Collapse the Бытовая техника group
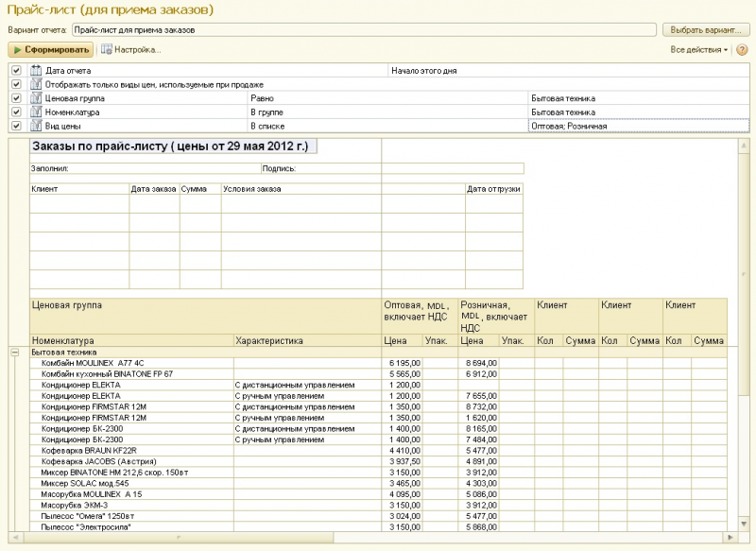756x551 pixels. (x=15, y=352)
